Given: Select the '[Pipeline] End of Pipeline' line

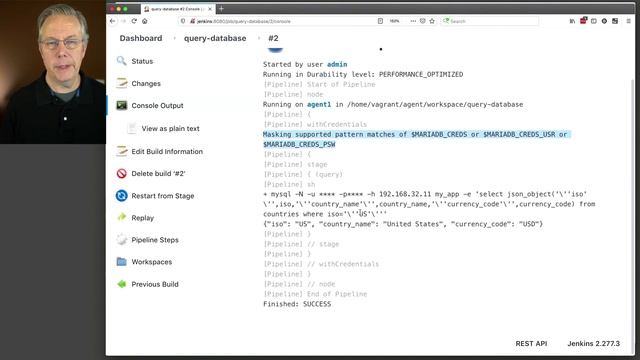Looking at the screenshot, I should click(315, 294).
